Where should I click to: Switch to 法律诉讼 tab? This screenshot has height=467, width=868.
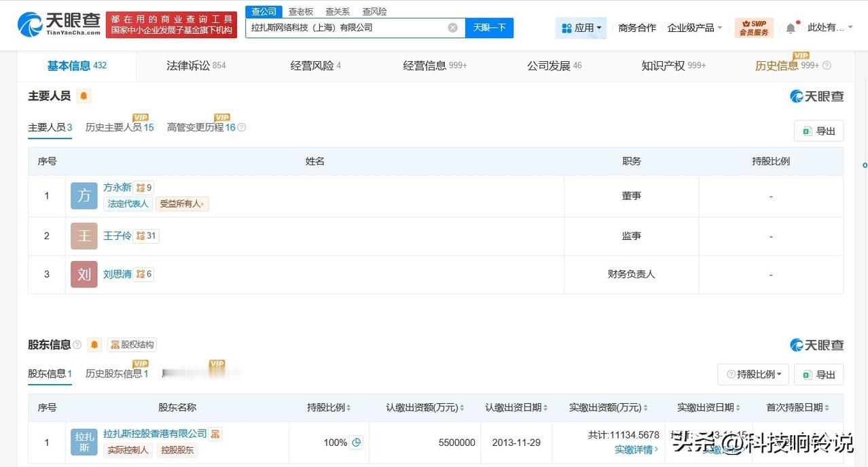(x=196, y=66)
